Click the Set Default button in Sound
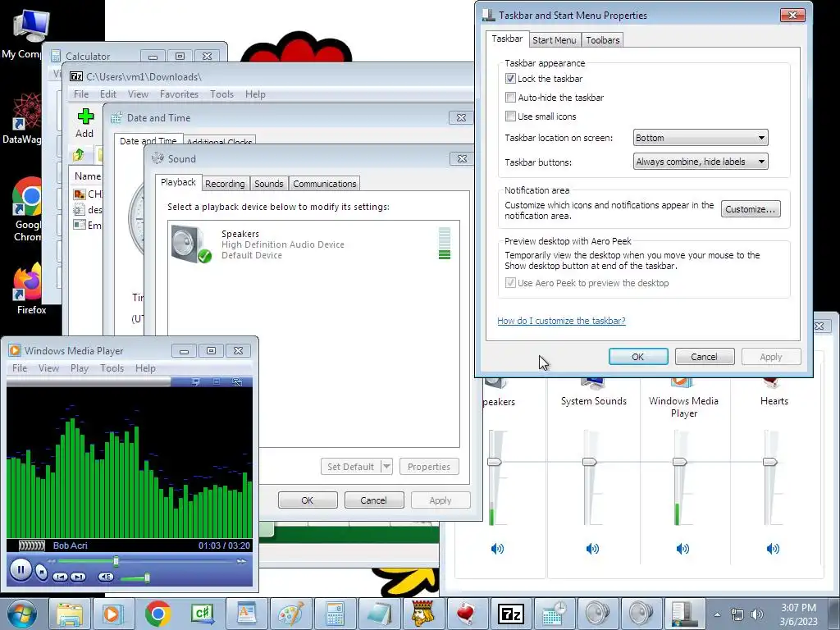Image resolution: width=840 pixels, height=630 pixels. point(351,467)
